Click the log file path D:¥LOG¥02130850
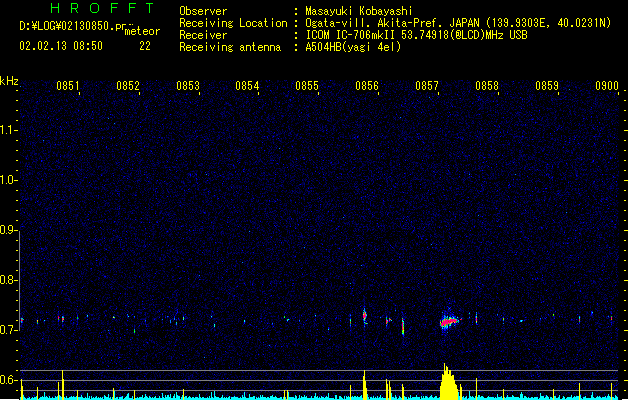The height and width of the screenshot is (400, 629). point(73,26)
